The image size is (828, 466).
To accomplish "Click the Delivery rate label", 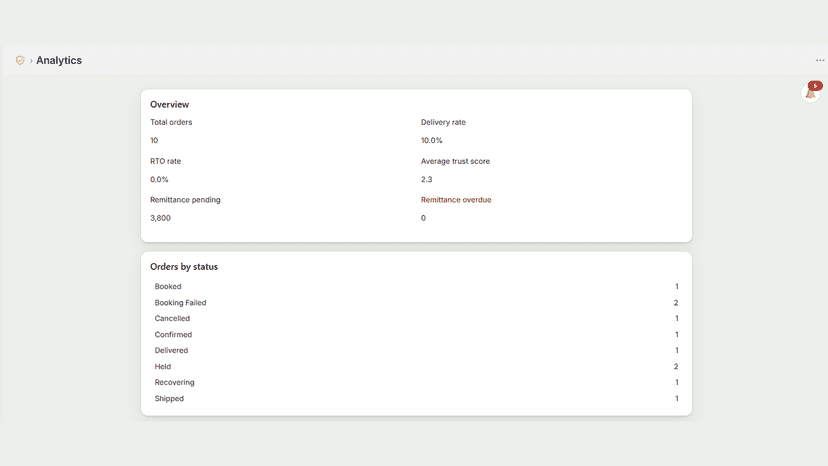I will [443, 122].
